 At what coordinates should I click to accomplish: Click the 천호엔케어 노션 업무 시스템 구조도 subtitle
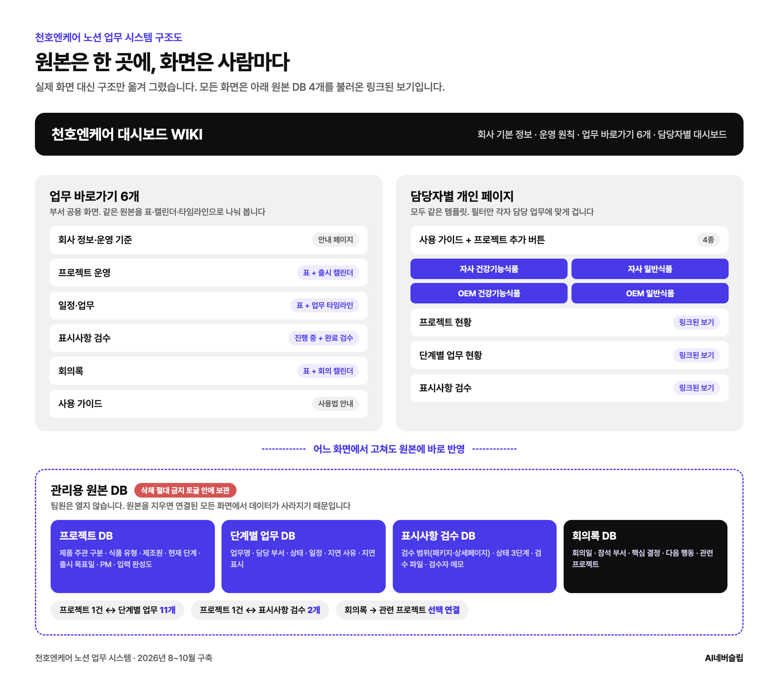click(109, 37)
